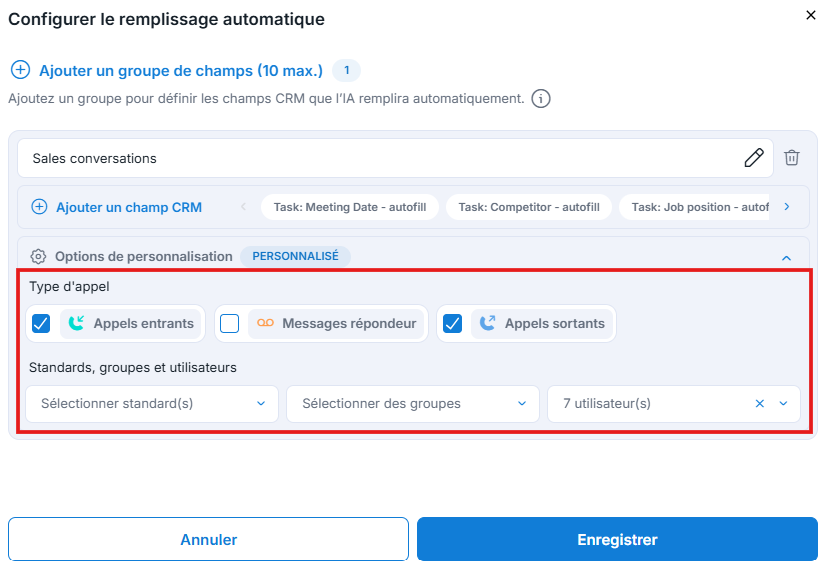This screenshot has width=821, height=562.
Task: Click the voicemail icon in Messages répondeur
Action: (265, 323)
